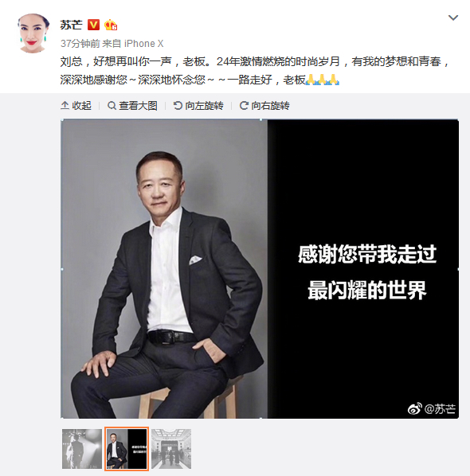The image size is (470, 476).
Task: Click the iPhone X source link
Action: coord(143,44)
